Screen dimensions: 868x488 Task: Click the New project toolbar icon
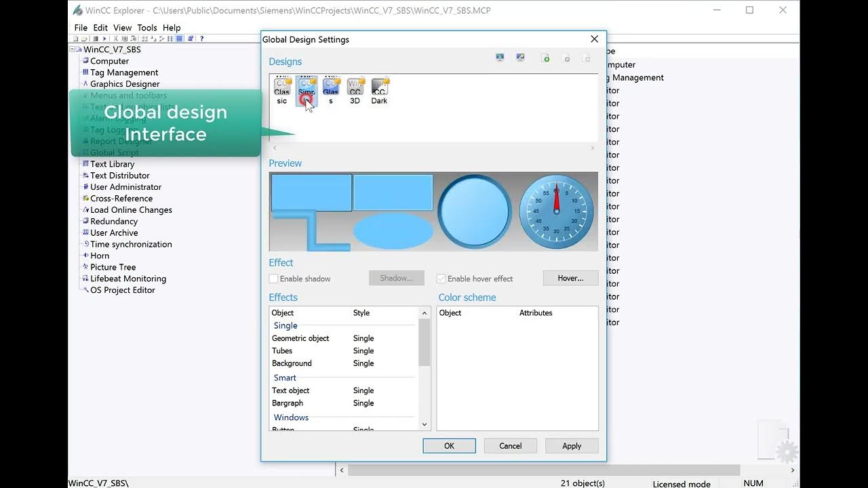(76, 39)
